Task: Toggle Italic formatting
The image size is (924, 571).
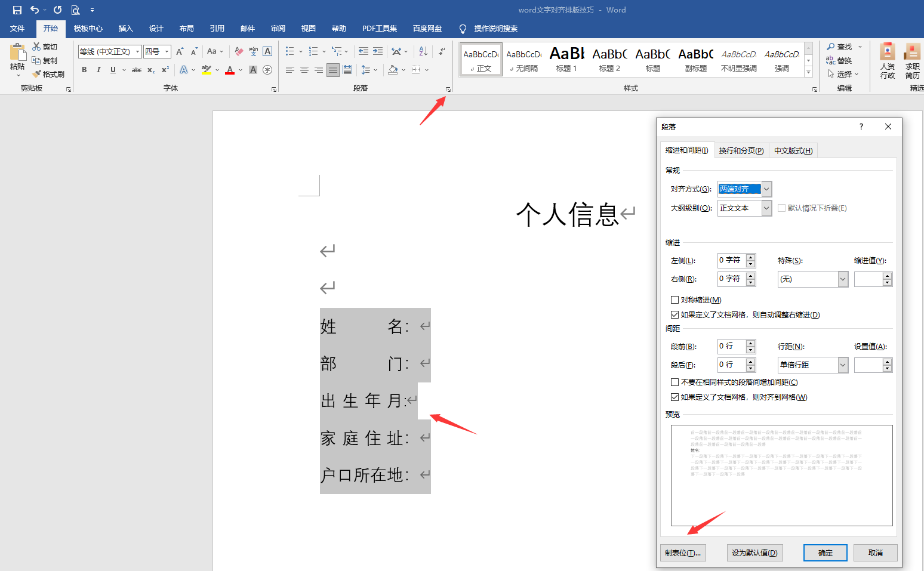Action: 98,70
